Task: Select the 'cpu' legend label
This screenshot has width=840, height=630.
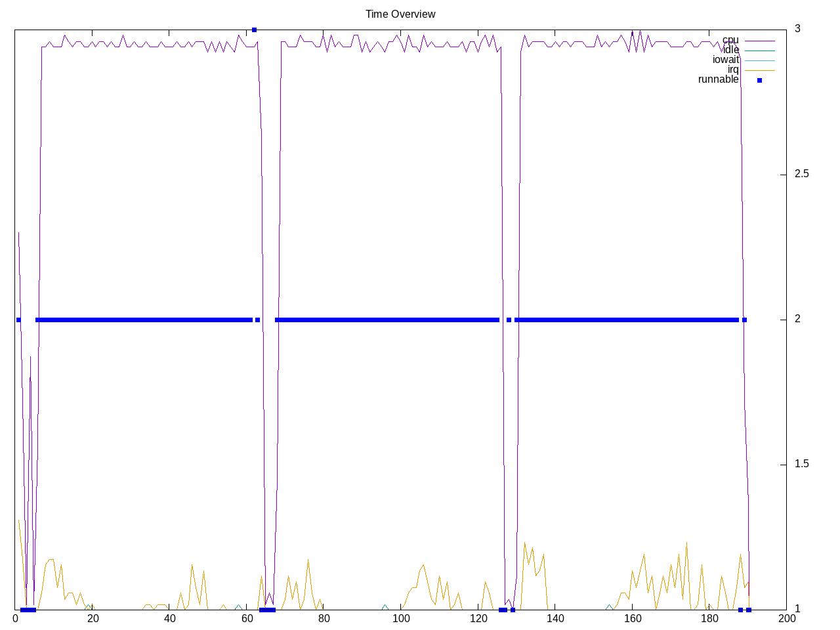Action: [x=730, y=40]
